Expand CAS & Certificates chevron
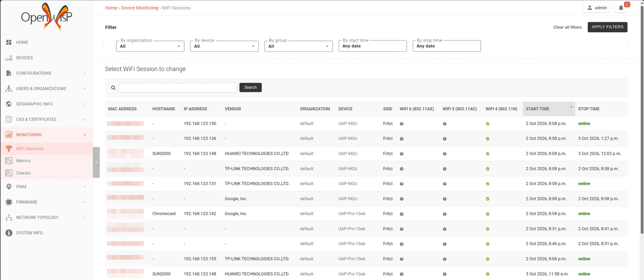 [x=85, y=119]
